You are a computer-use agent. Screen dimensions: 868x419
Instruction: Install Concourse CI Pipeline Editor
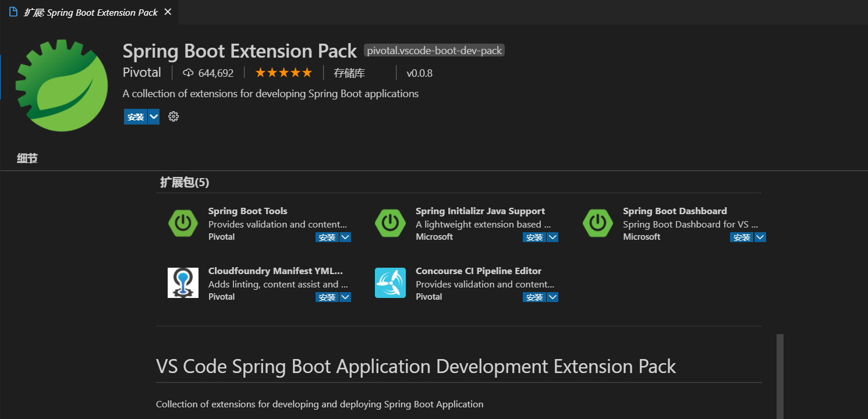click(534, 297)
